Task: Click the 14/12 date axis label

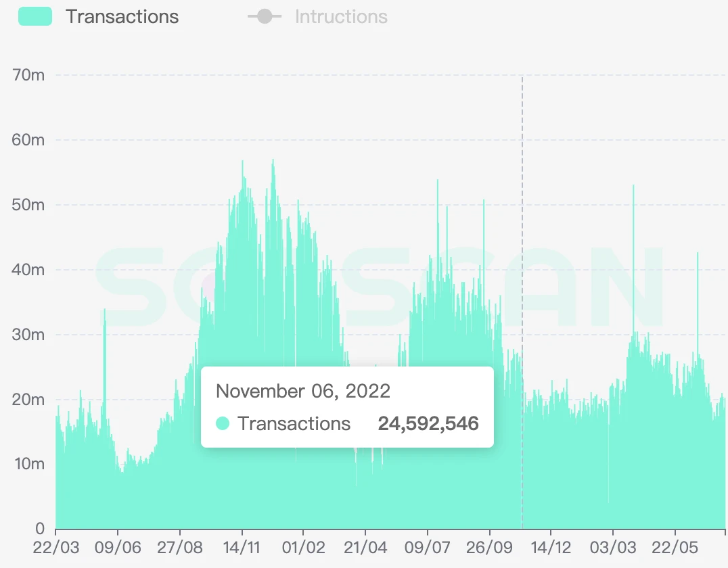Action: [x=551, y=546]
